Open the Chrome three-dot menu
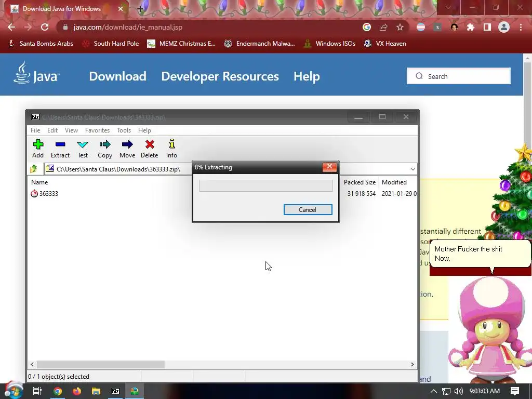532x399 pixels. [x=521, y=27]
